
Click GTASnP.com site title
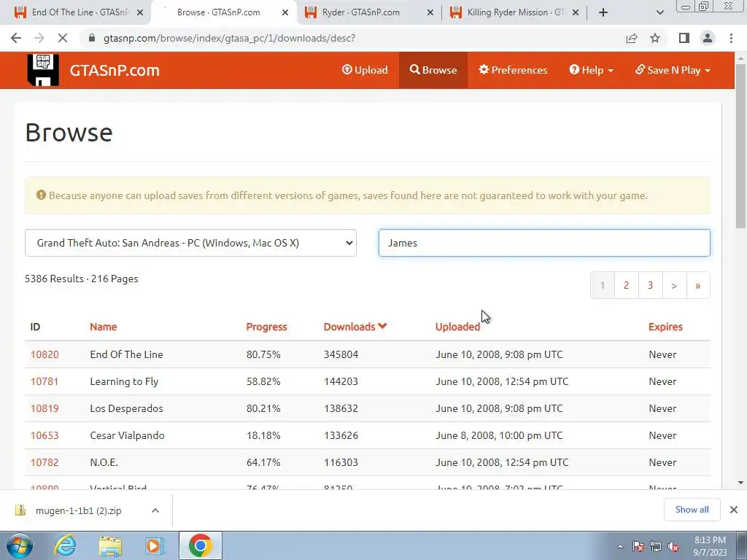(115, 70)
